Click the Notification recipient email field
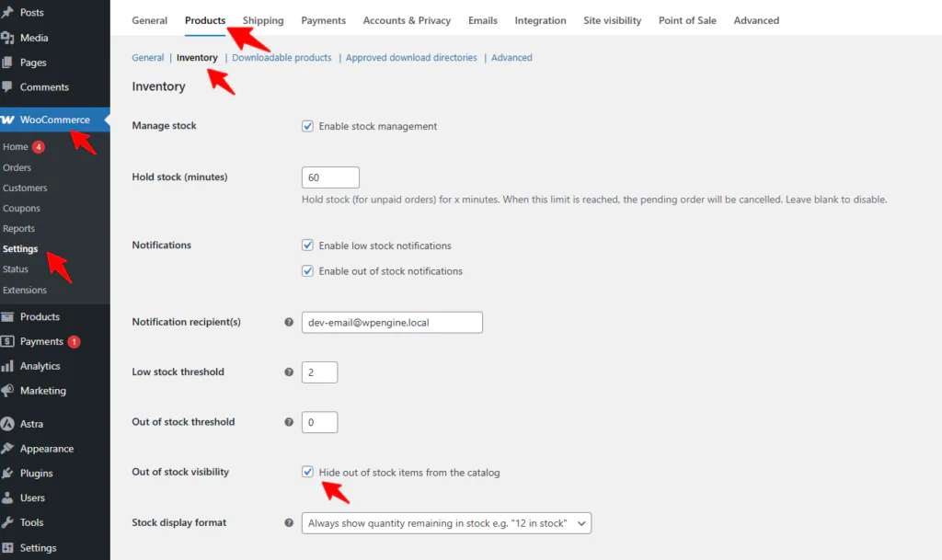 click(392, 323)
